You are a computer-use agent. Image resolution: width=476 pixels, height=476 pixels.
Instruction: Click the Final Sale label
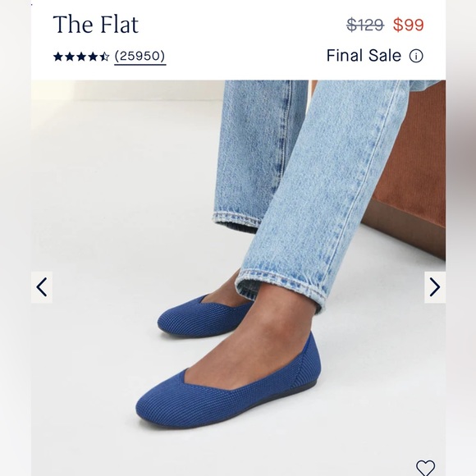(x=364, y=56)
